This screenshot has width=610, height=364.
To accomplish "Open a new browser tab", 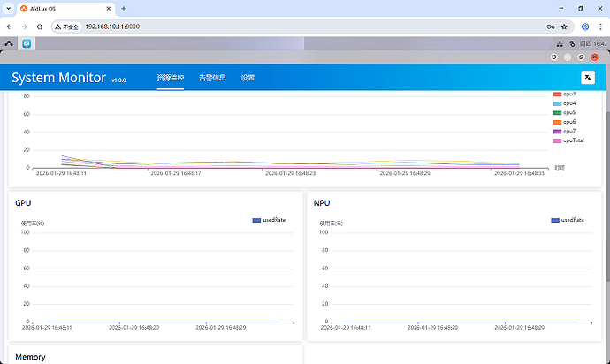I will point(123,8).
